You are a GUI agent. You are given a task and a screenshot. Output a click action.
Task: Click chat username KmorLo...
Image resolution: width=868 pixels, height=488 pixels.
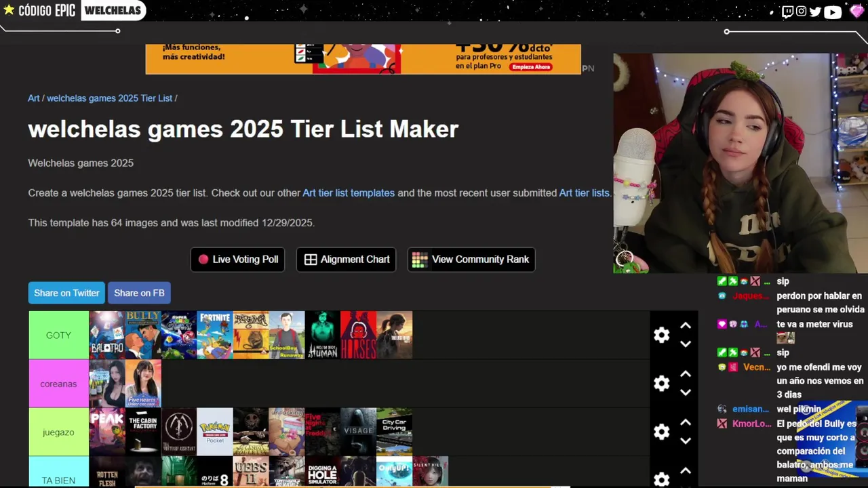[751, 424]
